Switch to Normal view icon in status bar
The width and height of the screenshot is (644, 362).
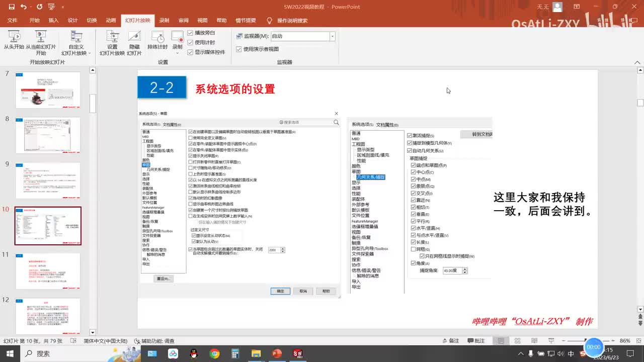coord(501,341)
